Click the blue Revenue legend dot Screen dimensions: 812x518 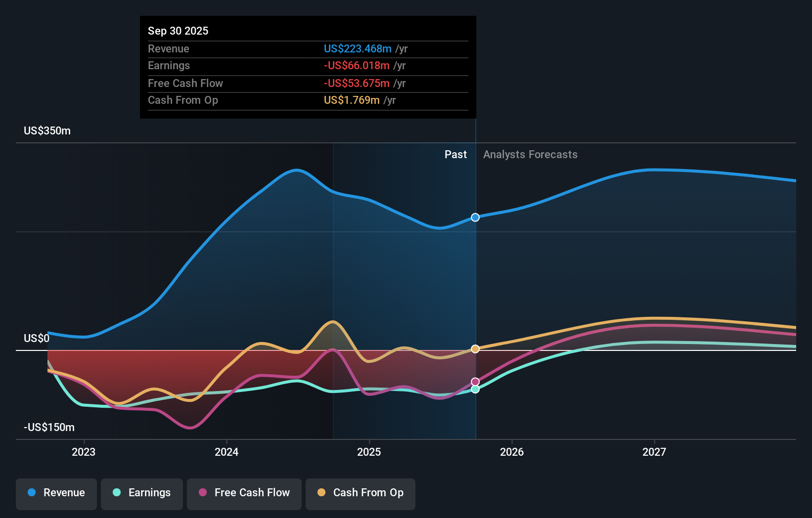[32, 493]
